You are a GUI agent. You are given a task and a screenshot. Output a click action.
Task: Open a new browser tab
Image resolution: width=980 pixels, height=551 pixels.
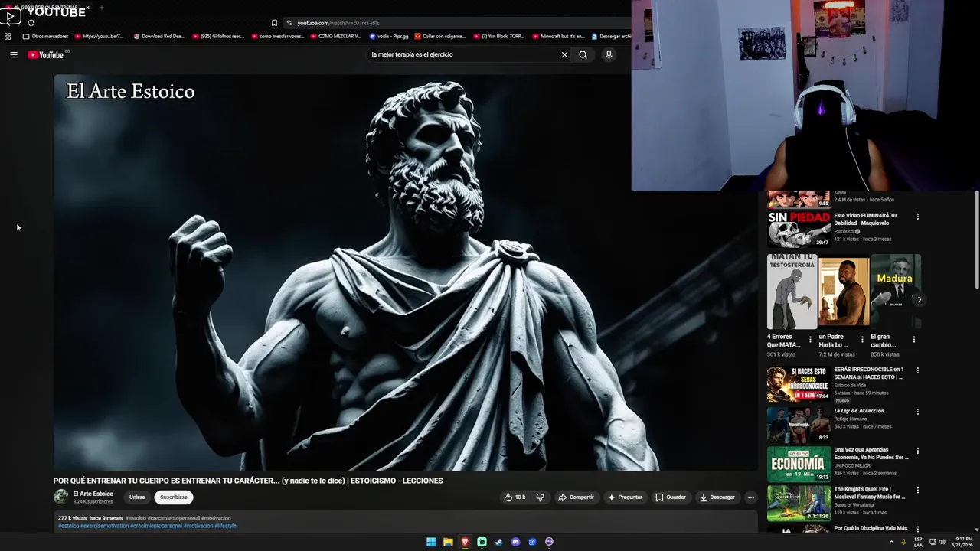tap(101, 8)
